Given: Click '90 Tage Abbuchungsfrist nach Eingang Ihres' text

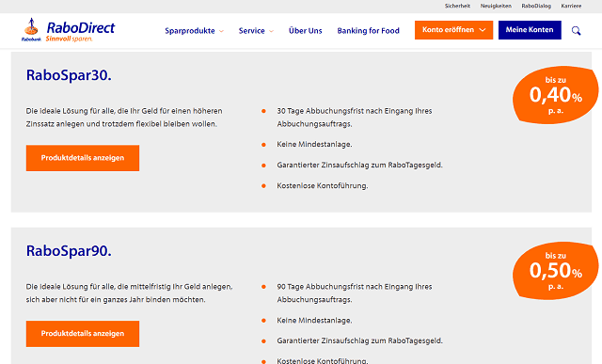Looking at the screenshot, I should [355, 287].
